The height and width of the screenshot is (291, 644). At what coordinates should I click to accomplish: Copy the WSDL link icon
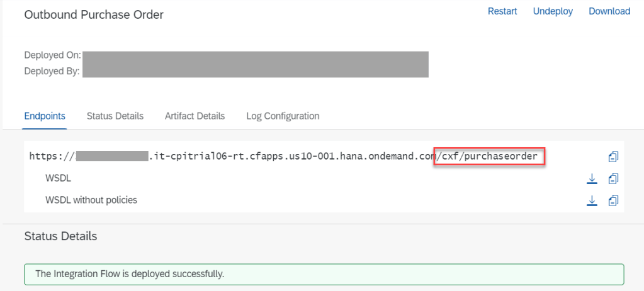tap(613, 179)
